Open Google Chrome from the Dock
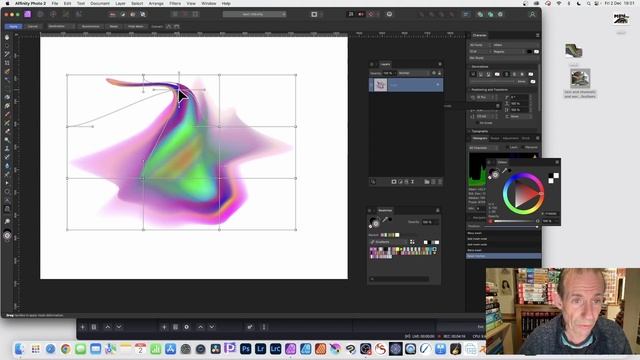 tap(65, 349)
